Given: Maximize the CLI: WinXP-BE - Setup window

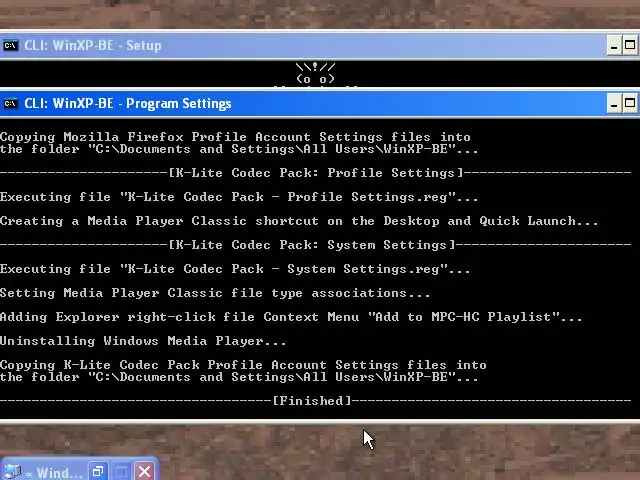Looking at the screenshot, I should [x=630, y=45].
